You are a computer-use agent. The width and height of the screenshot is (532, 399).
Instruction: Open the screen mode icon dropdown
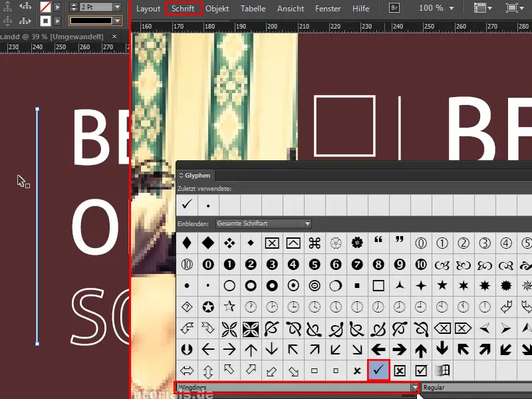point(515,8)
